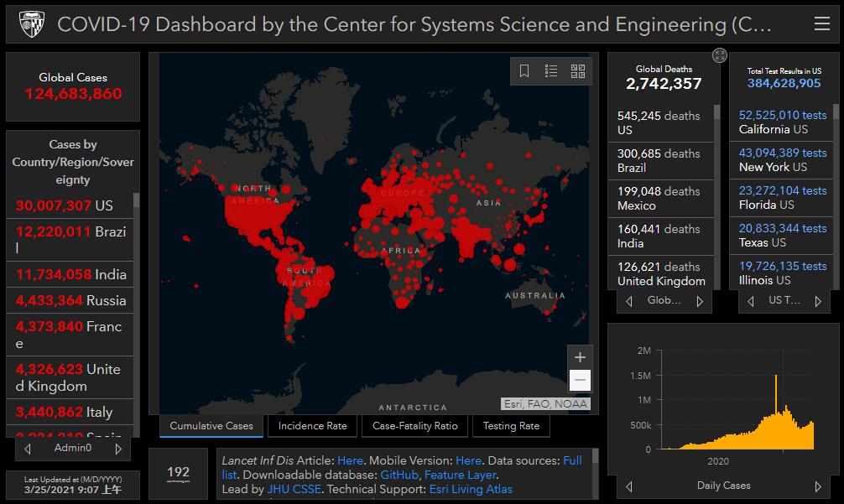The image size is (844, 504).
Task: Click the Johns Hopkins shield logo
Action: pos(32,23)
